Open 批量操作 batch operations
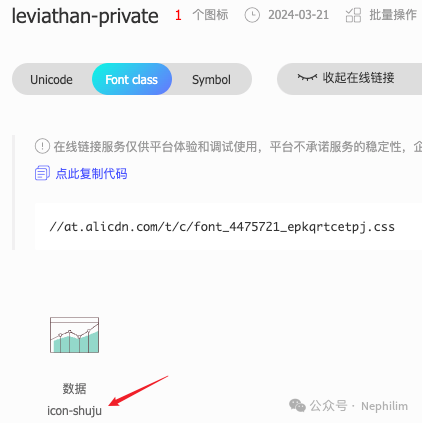Screen dimensions: 422x423 point(393,15)
